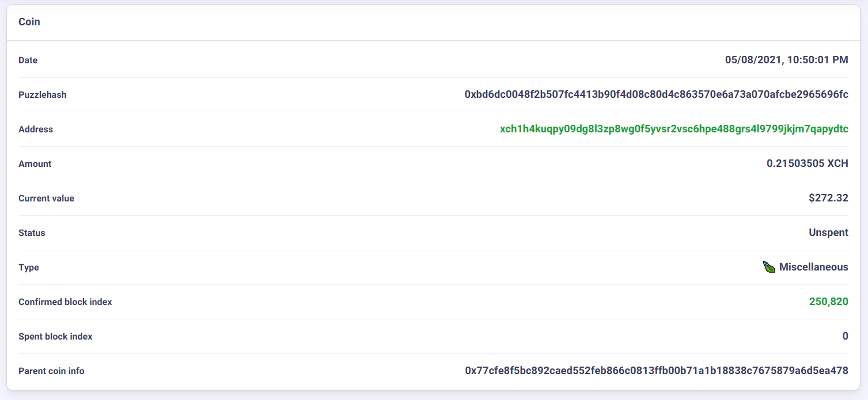Click the Coin card header
This screenshot has height=400, width=868.
[x=29, y=22]
